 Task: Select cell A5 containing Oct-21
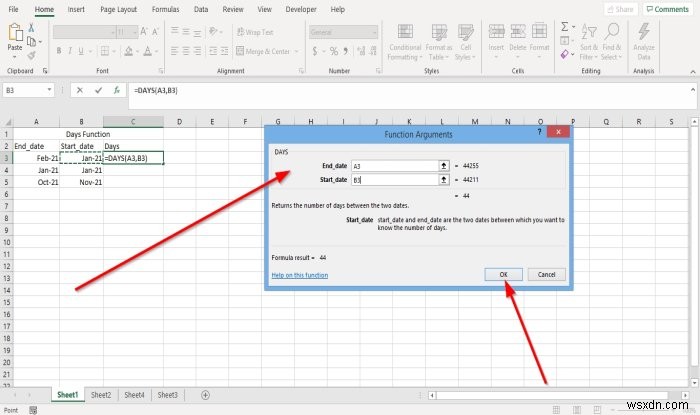36,182
